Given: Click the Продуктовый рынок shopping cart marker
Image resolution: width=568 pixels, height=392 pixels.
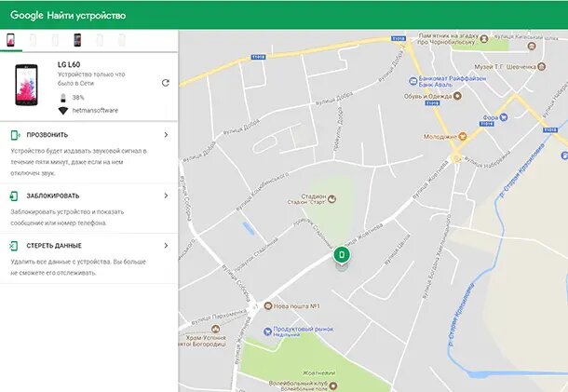Looking at the screenshot, I should (x=267, y=331).
